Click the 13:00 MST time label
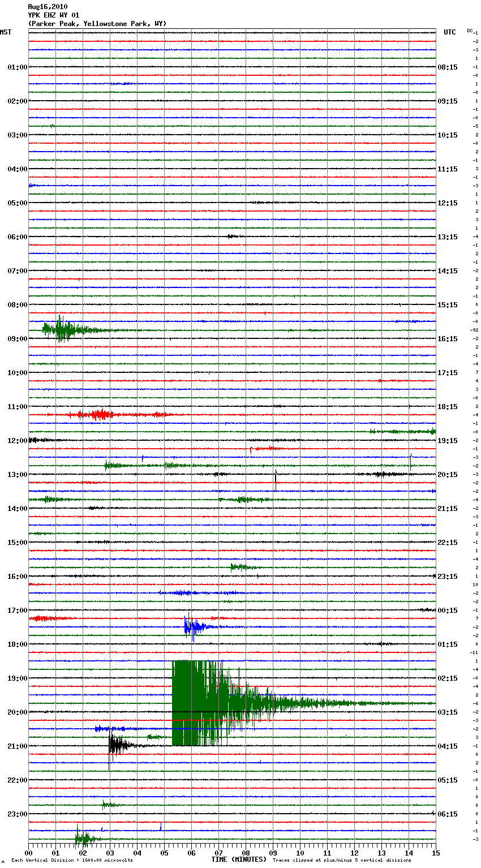481x868 pixels. [18, 475]
